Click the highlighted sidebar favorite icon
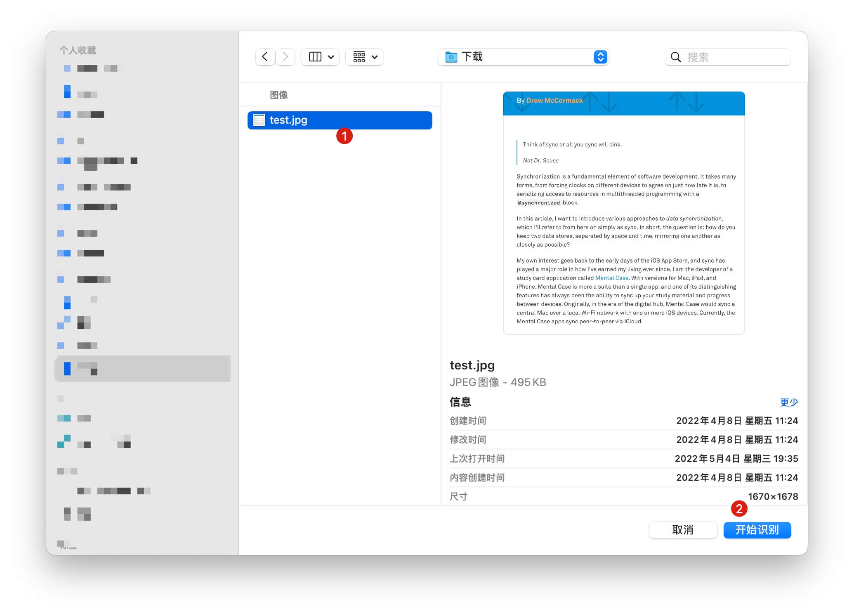Screen dimensions: 854x616 click(68, 369)
